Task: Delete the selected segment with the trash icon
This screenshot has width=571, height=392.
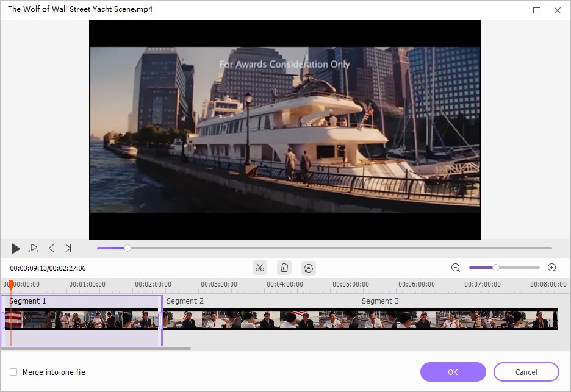Action: 284,267
